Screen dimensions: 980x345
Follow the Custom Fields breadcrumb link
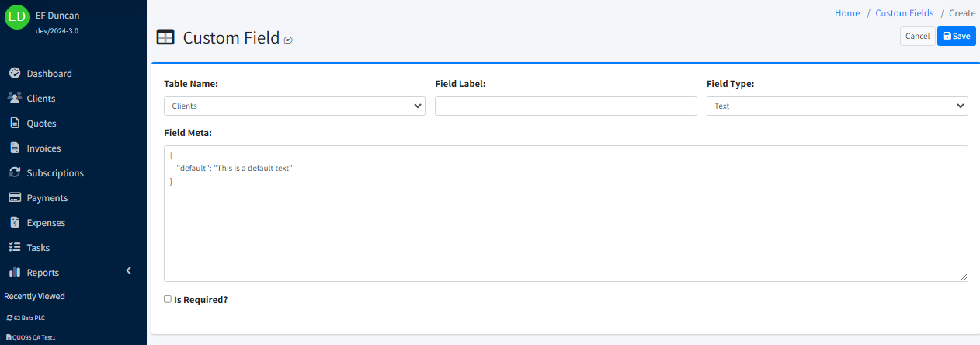904,13
